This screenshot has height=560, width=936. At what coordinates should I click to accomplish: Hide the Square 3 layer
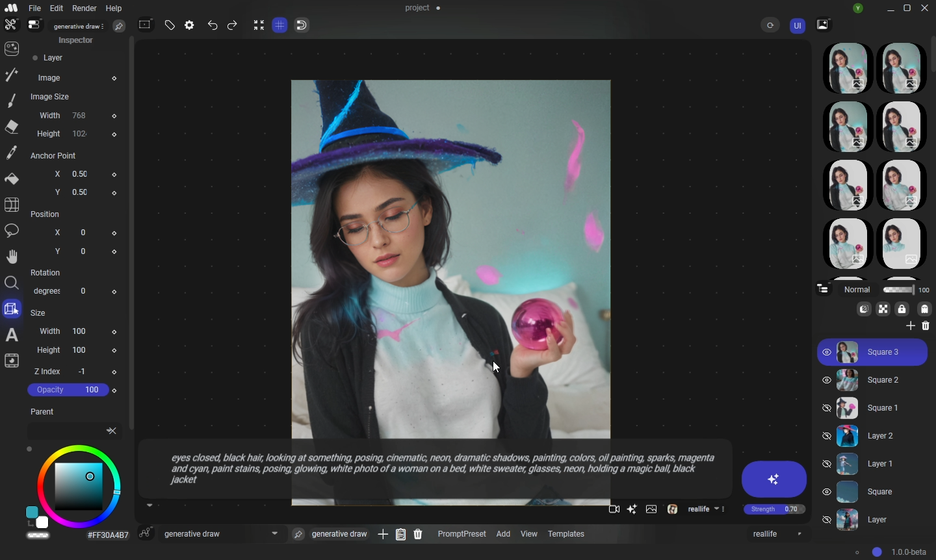[x=827, y=353]
